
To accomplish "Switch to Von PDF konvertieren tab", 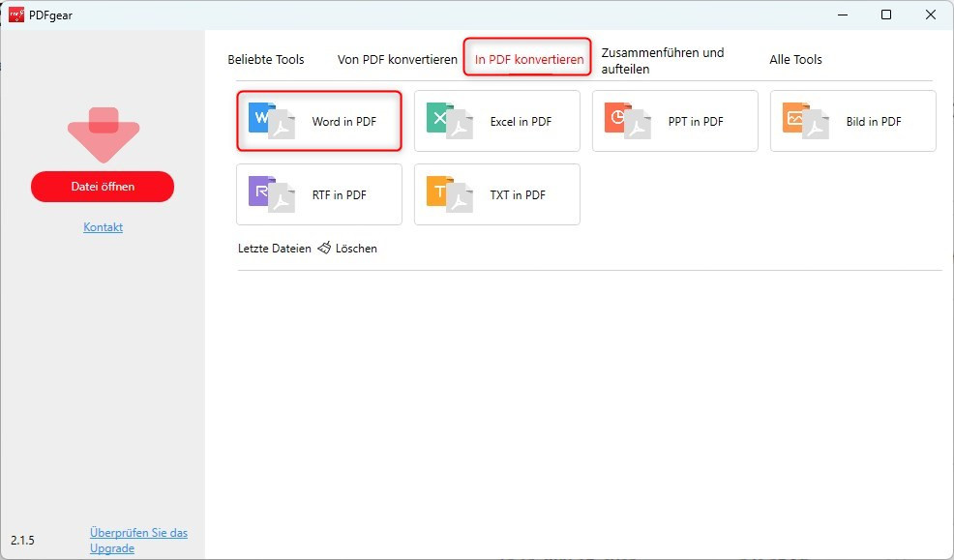I will tap(398, 60).
